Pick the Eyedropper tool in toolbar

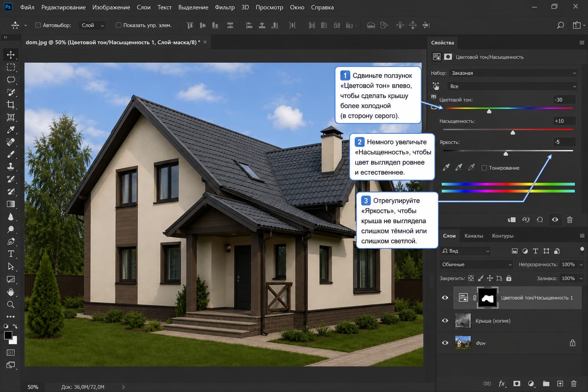tap(11, 130)
